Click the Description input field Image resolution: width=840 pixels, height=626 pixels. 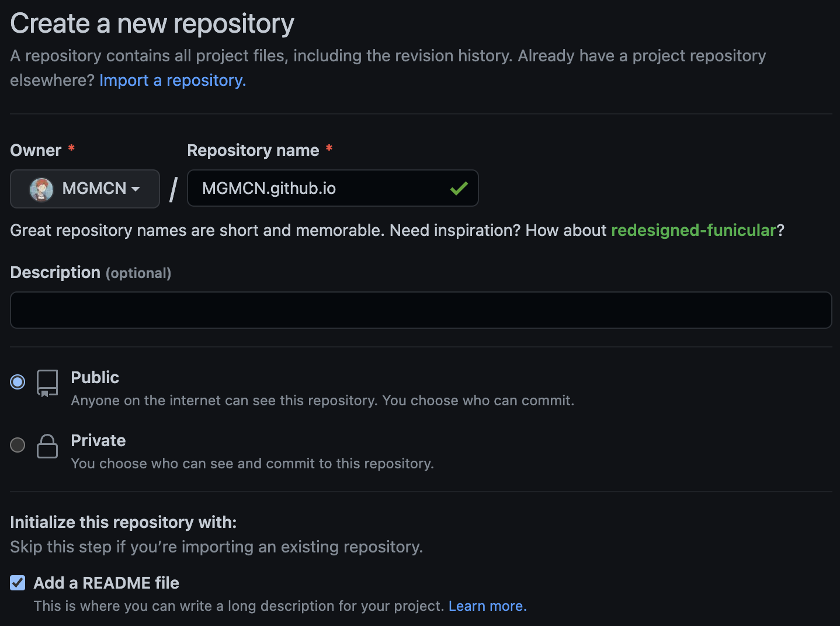click(x=421, y=310)
